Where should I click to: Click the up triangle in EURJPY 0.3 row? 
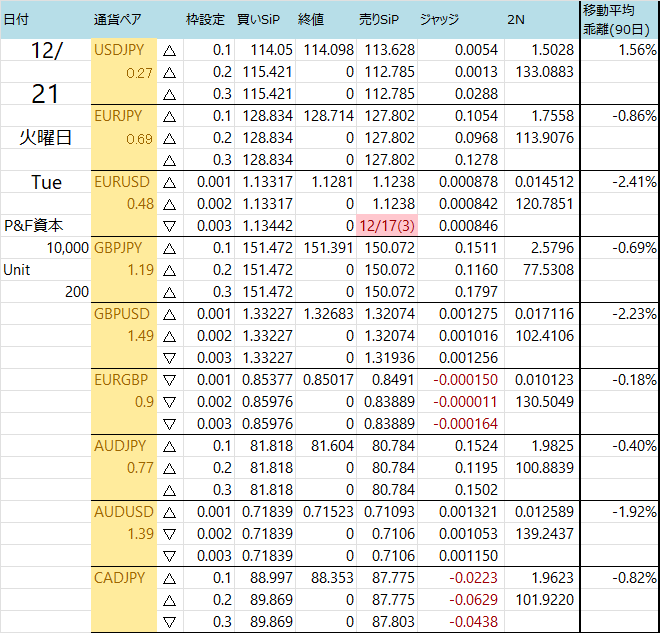170,160
